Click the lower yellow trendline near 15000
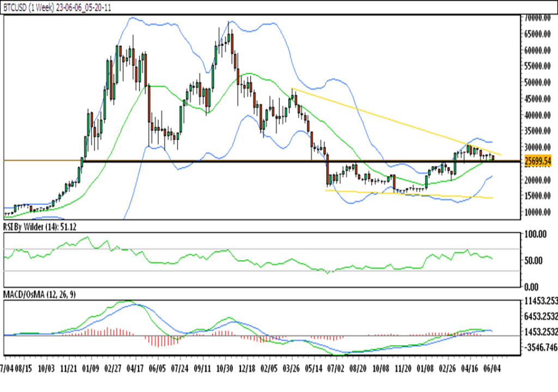 coord(409,194)
